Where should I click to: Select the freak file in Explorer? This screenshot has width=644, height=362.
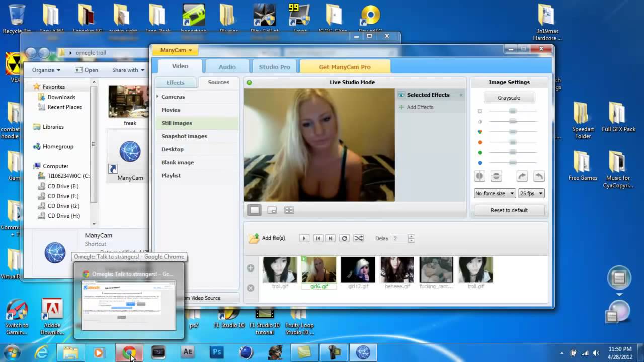[130, 106]
